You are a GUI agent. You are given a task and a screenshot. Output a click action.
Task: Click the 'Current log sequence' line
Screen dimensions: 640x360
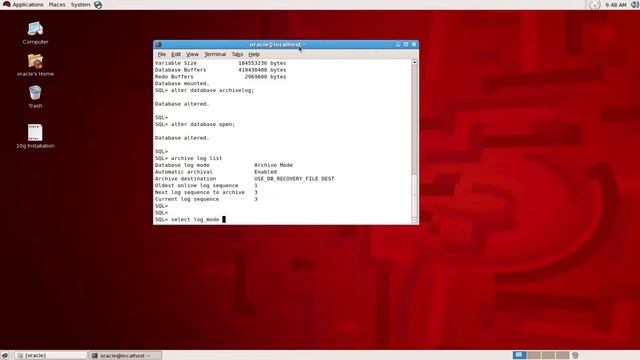206,199
